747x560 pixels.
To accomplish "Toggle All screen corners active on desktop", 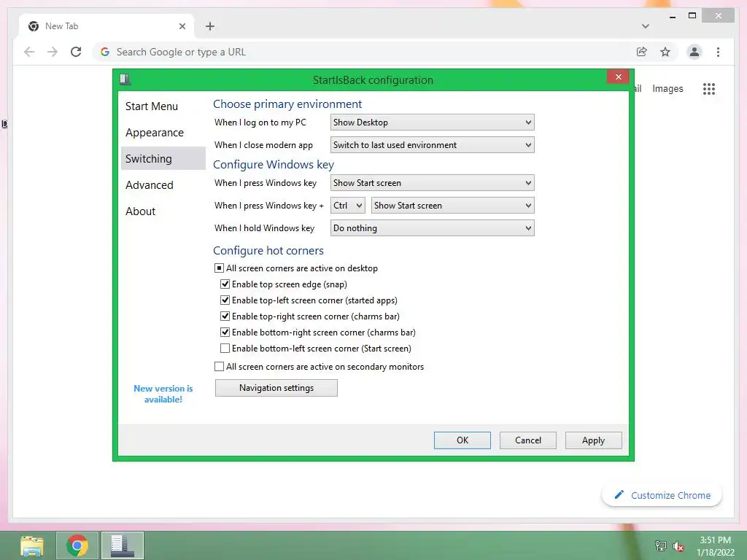I will (219, 268).
